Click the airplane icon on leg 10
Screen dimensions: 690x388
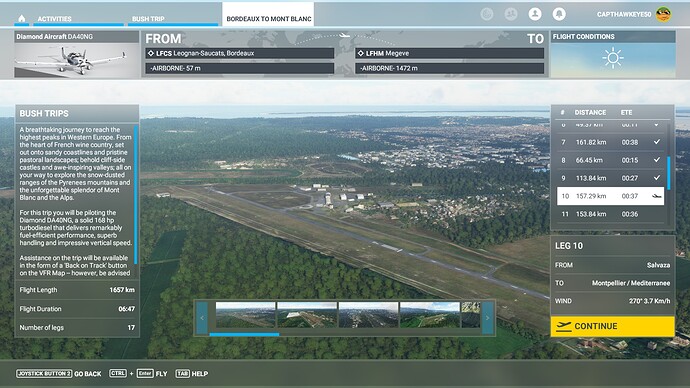click(657, 196)
